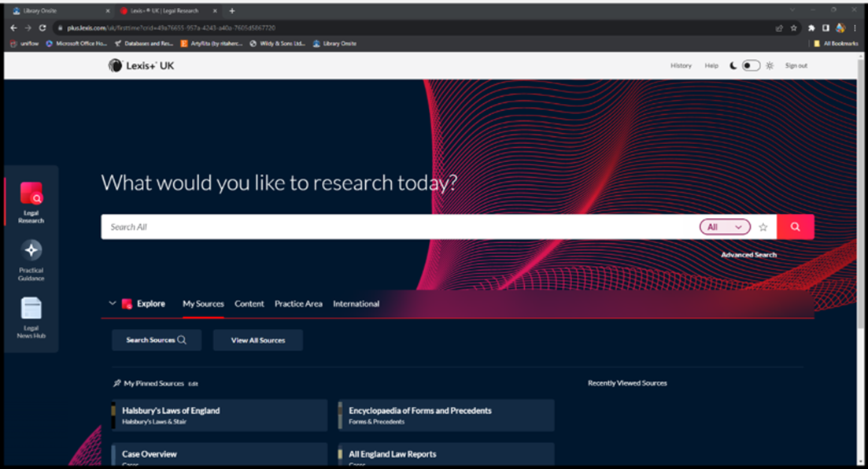Click the Sign out link
Image resolution: width=868 pixels, height=469 pixels.
(x=796, y=65)
